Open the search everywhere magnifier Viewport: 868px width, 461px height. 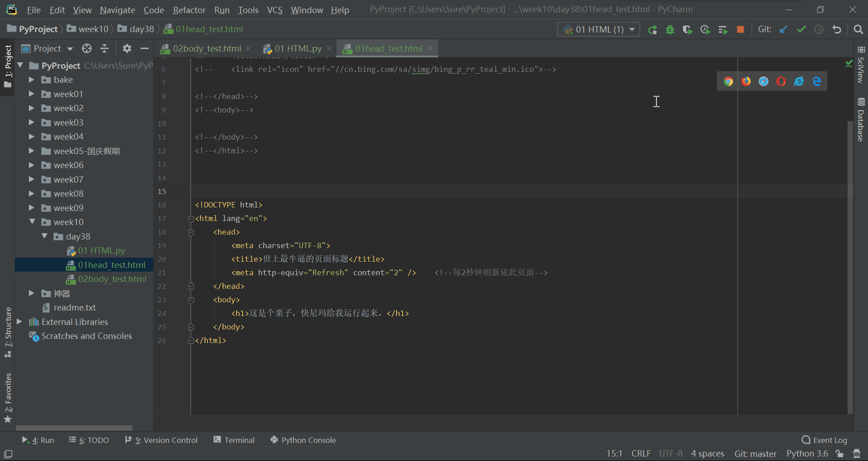[x=859, y=29]
